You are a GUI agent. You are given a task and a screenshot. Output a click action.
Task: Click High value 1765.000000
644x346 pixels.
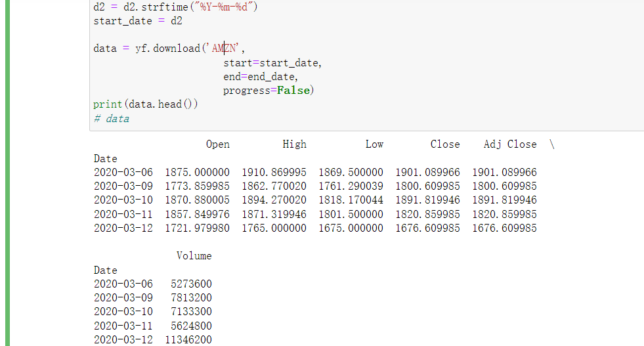point(274,228)
